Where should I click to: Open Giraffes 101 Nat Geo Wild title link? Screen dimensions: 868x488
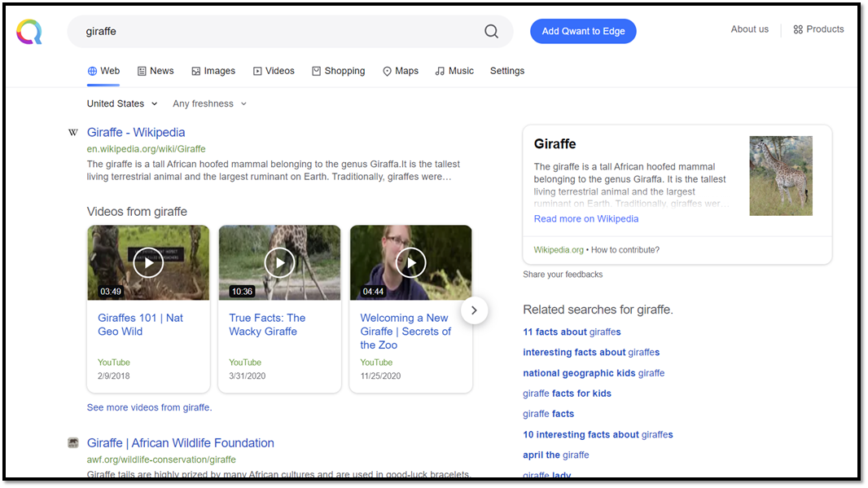140,324
